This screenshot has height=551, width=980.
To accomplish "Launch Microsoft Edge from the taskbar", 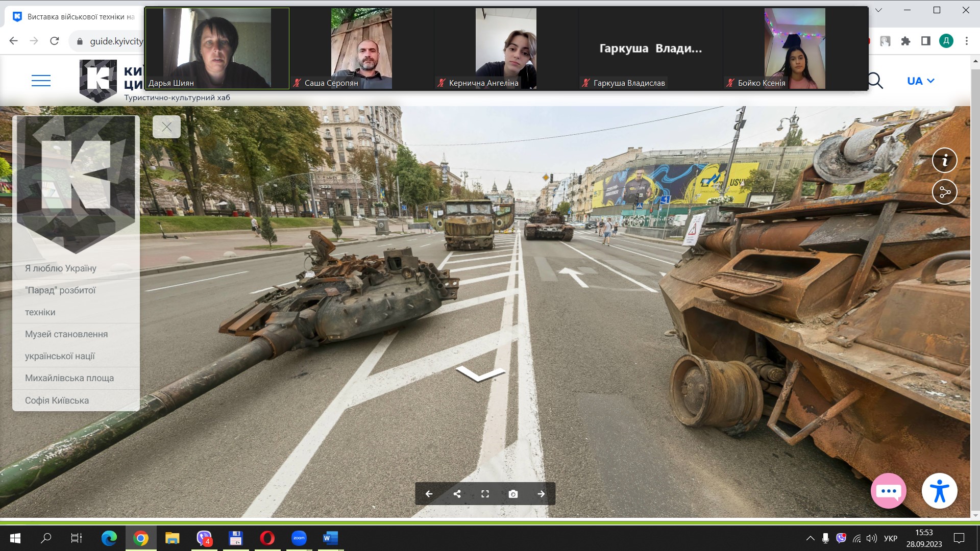I will click(x=109, y=538).
